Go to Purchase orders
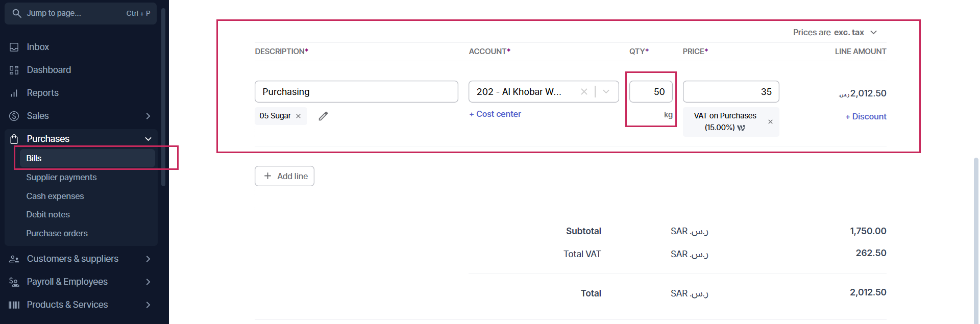 [x=57, y=233]
